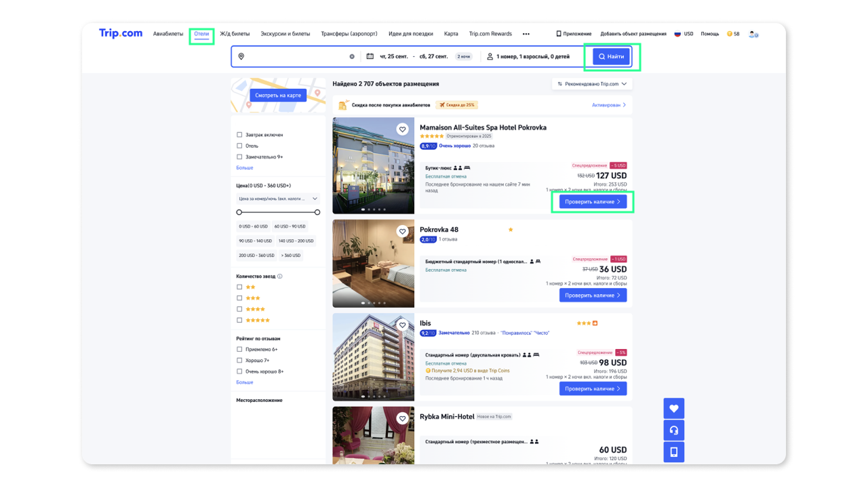
Task: Check the Замечательно 9+ filter
Action: pyautogui.click(x=239, y=157)
